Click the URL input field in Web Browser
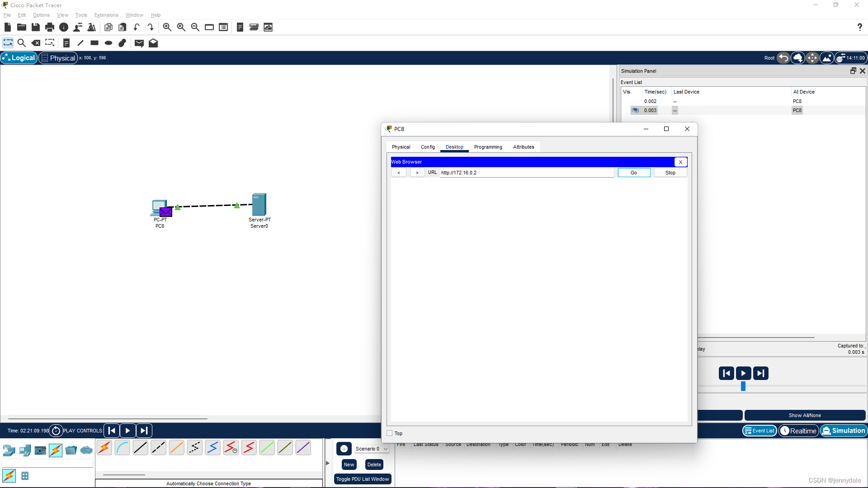The image size is (868, 488). (527, 173)
